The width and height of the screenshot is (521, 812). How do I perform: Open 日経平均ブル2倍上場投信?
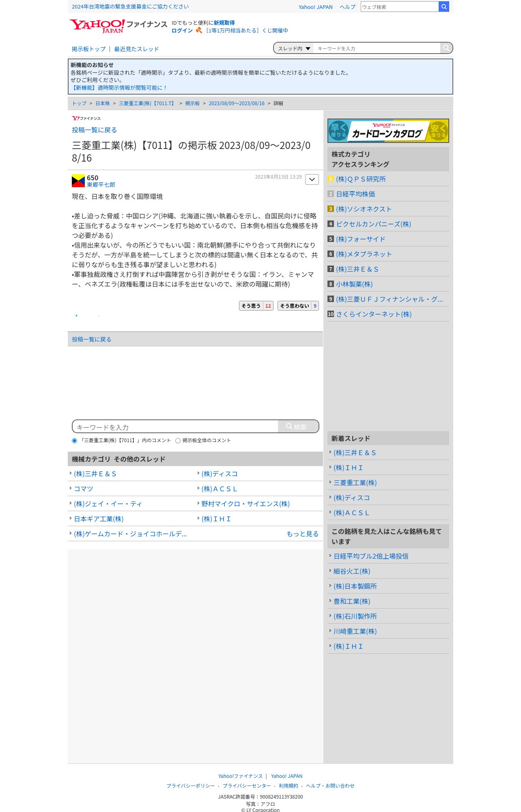point(371,556)
